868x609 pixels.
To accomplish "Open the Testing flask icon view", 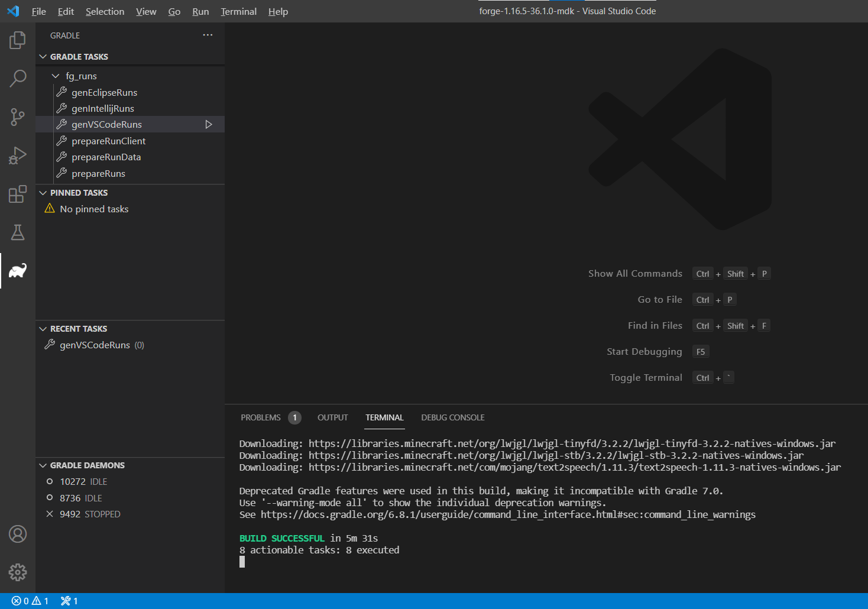I will pyautogui.click(x=18, y=232).
